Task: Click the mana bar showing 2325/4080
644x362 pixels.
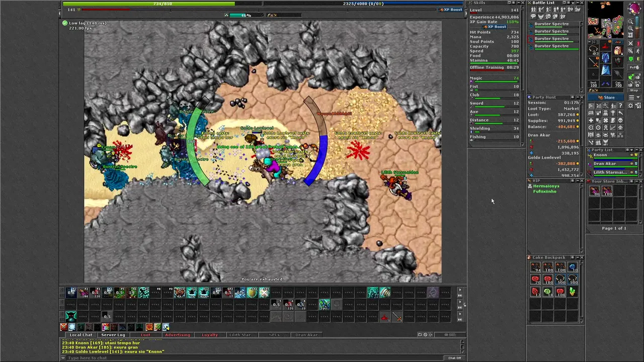Action: click(363, 4)
